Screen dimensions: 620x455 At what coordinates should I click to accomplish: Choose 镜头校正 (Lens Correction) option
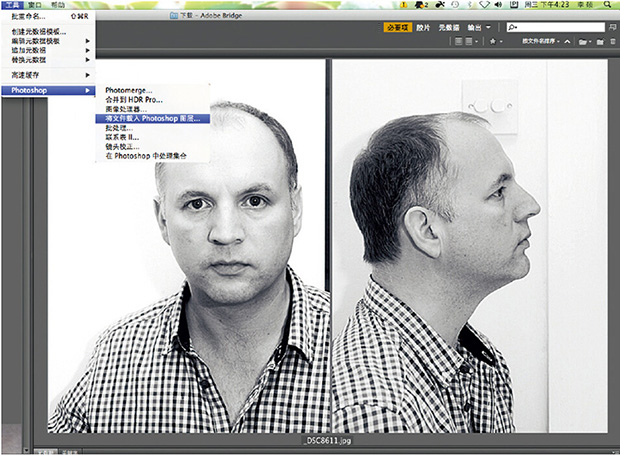(153, 147)
